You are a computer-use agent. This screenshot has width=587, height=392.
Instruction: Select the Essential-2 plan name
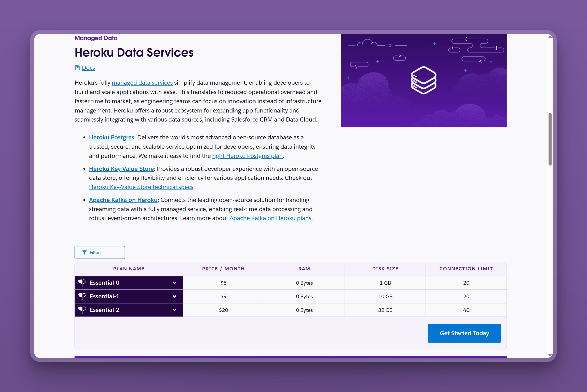tap(104, 310)
